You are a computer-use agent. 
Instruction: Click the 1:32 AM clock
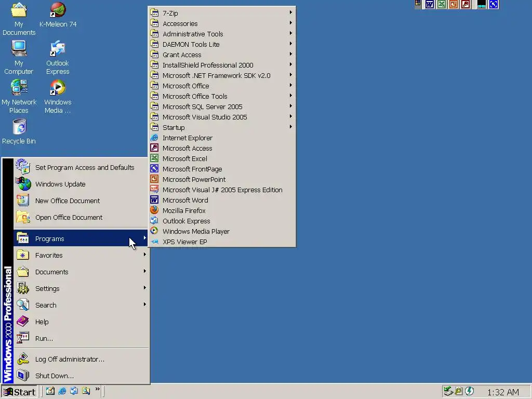point(503,392)
